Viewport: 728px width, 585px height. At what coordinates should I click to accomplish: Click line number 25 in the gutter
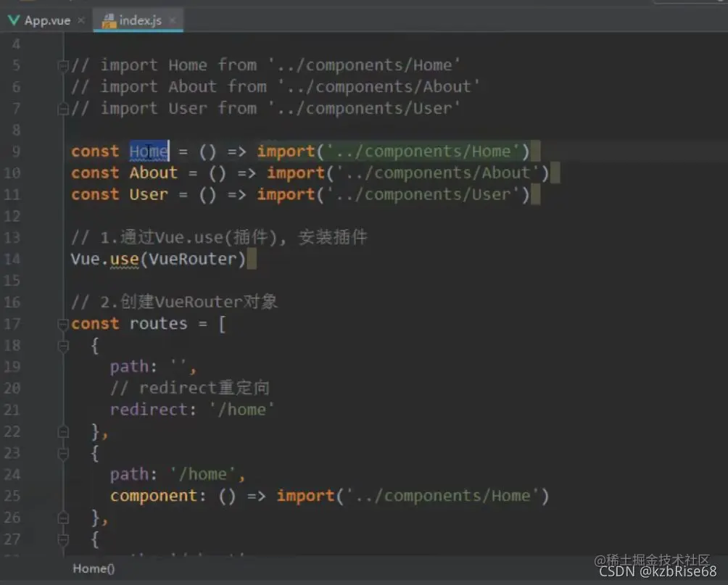coord(12,496)
